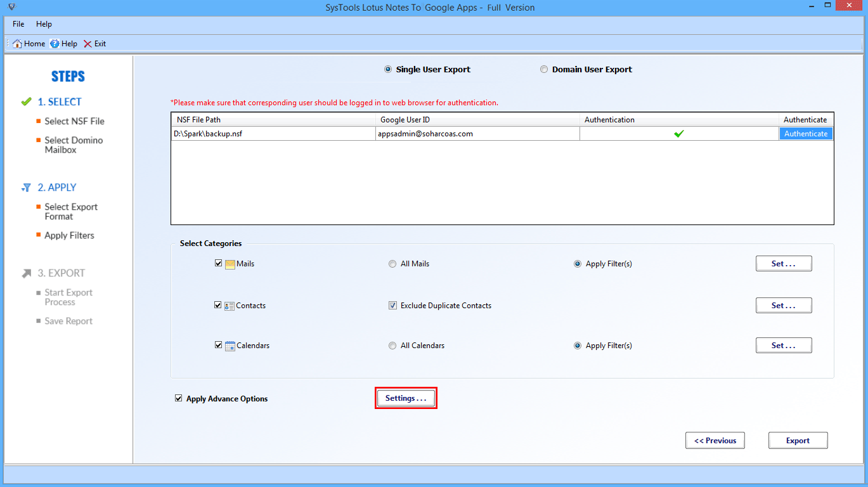This screenshot has height=487, width=868.
Task: Click the 'Authenticate' column header
Action: coord(806,120)
